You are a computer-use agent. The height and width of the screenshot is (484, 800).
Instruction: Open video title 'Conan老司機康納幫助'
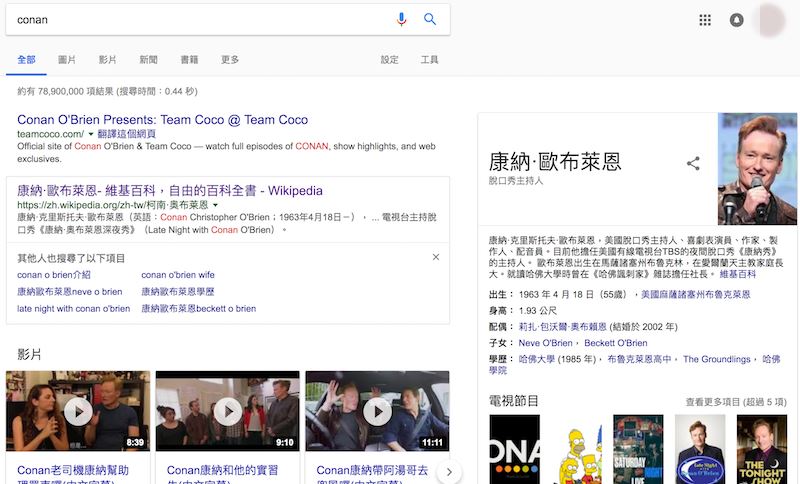[x=73, y=470]
